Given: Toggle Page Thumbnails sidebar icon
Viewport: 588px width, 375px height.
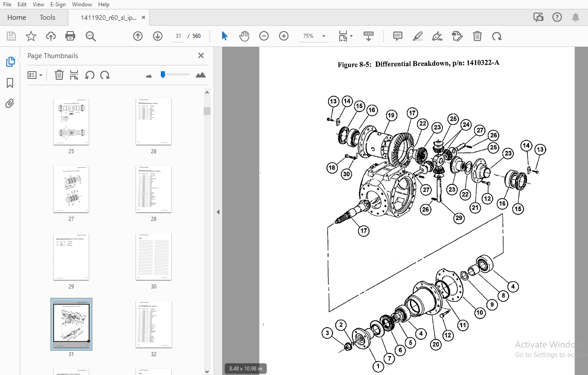Looking at the screenshot, I should pyautogui.click(x=10, y=62).
